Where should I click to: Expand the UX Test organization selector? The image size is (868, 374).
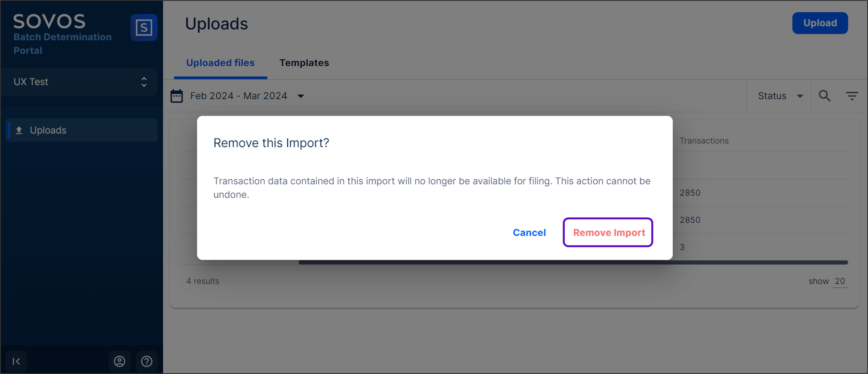(80, 82)
